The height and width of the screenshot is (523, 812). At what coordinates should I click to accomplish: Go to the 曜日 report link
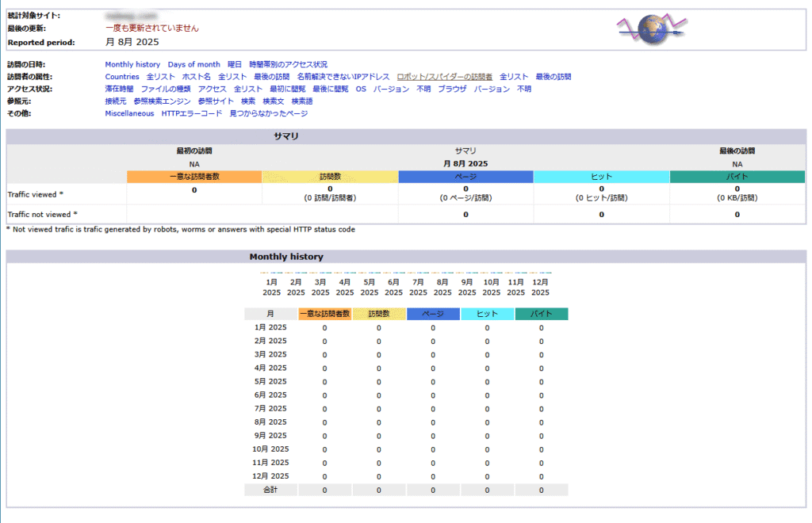235,65
